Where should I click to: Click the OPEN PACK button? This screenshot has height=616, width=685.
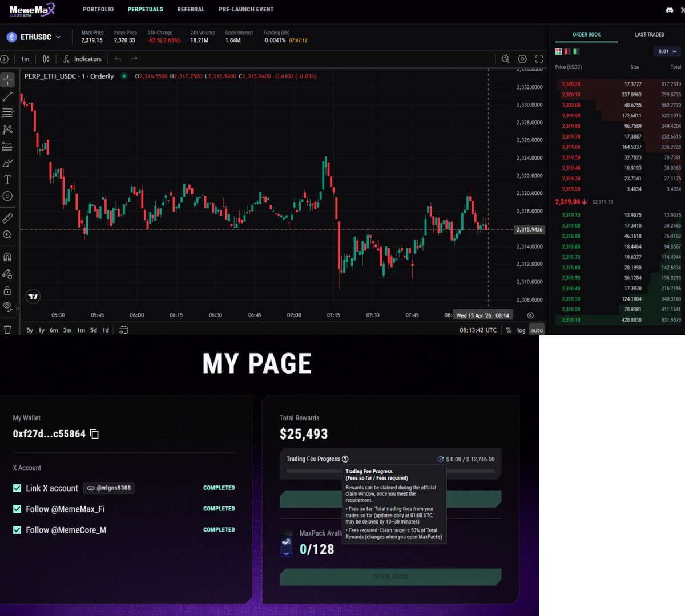[x=390, y=577]
